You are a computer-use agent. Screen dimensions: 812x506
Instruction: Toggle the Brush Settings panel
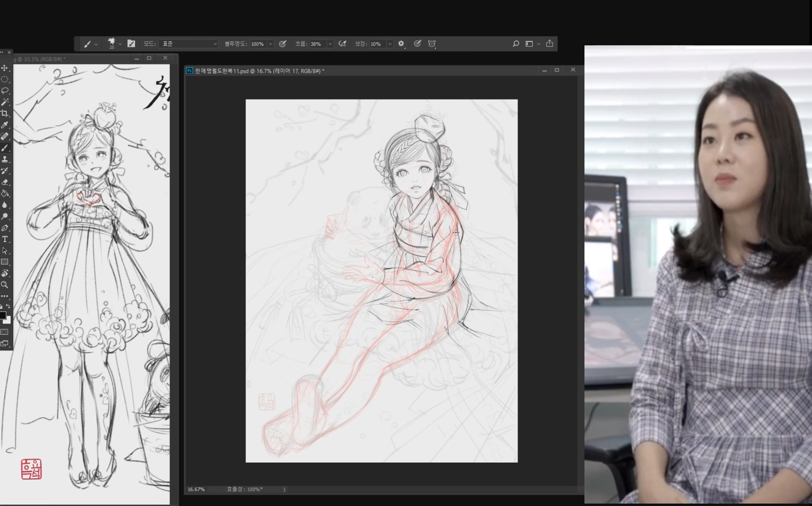coord(131,43)
